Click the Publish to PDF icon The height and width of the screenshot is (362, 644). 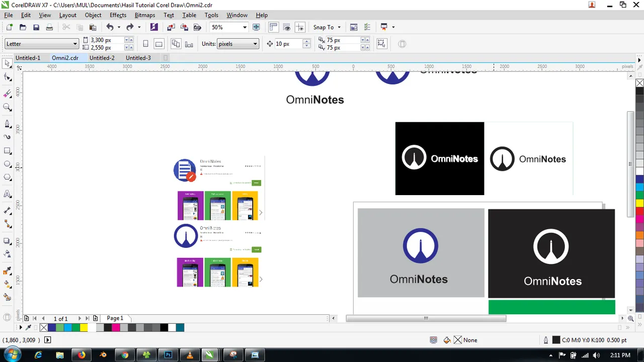click(x=197, y=27)
